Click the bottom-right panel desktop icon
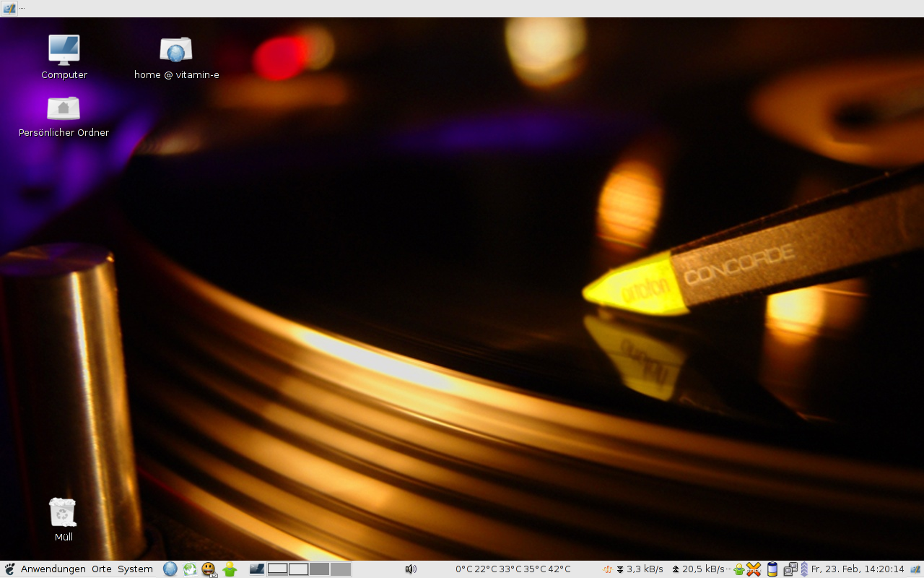Screen dimensions: 924x578 916,569
